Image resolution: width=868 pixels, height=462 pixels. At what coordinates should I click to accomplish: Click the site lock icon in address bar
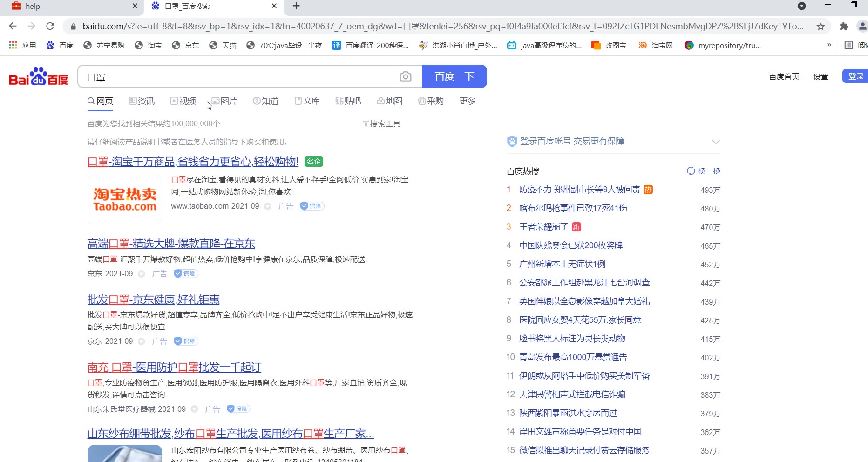(73, 27)
